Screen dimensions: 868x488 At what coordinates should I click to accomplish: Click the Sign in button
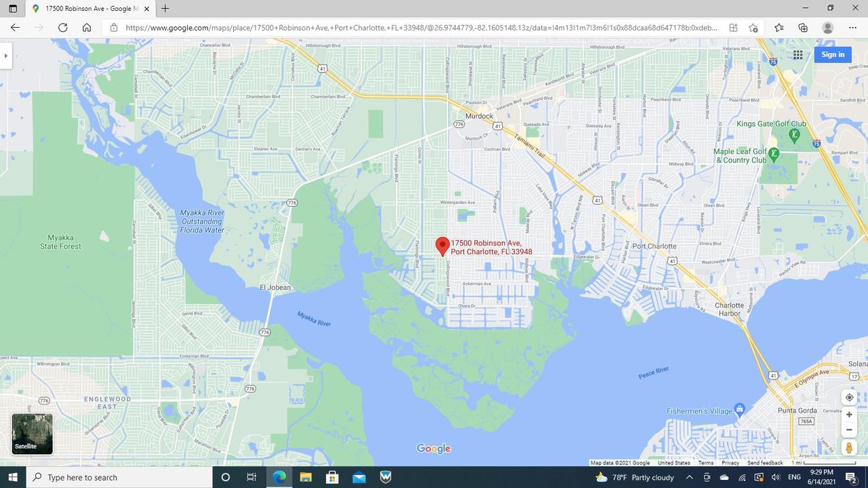coord(833,55)
